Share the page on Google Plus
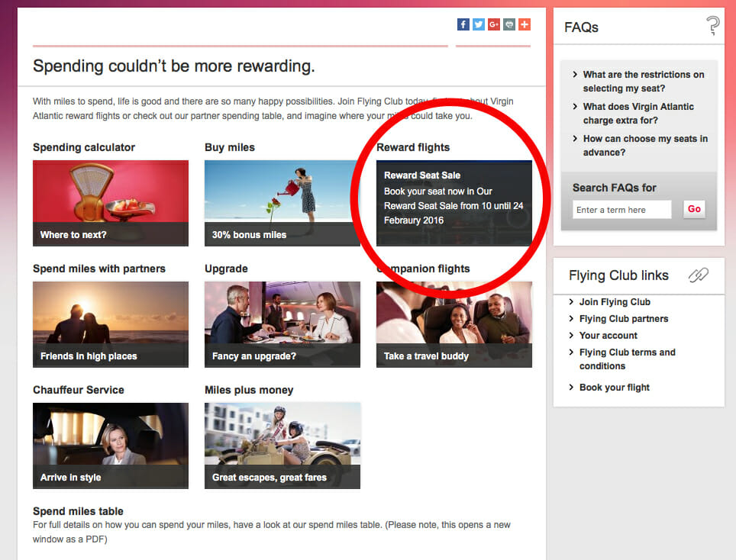Viewport: 736px width, 560px height. (494, 24)
